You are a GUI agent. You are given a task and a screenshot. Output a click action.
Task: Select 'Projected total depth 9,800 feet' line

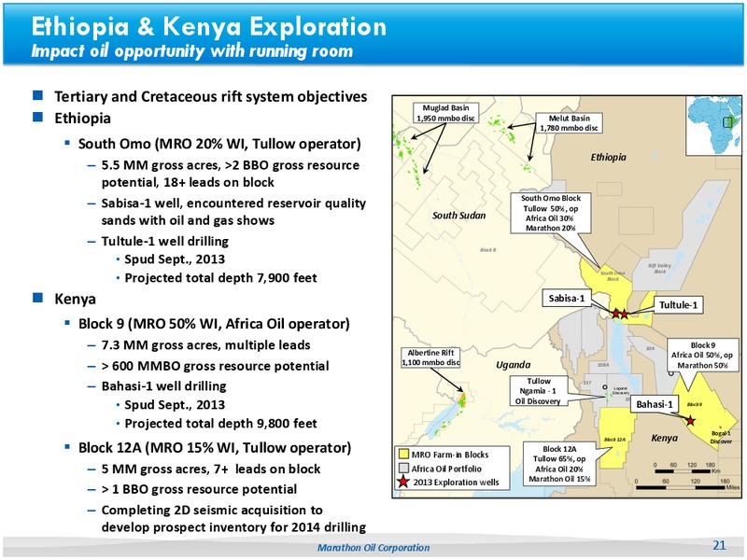[220, 424]
